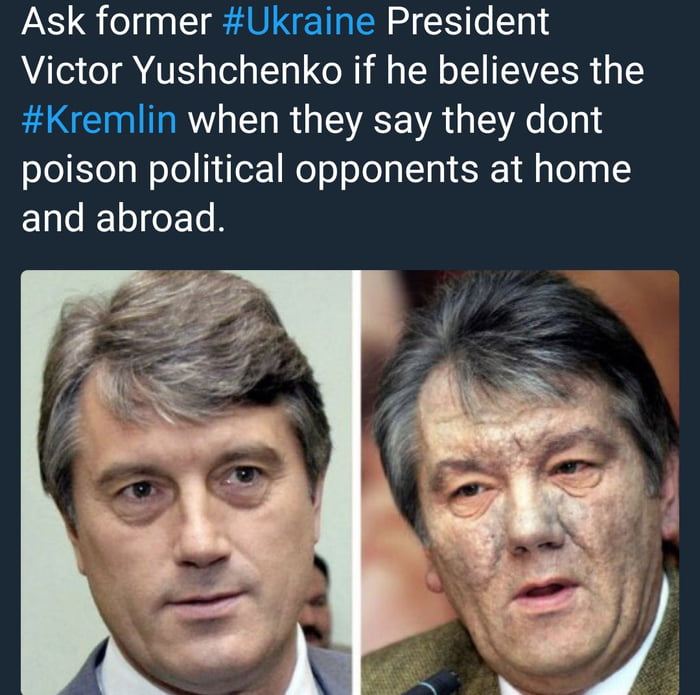Open the #Ukraine hashtag link

click(299, 22)
